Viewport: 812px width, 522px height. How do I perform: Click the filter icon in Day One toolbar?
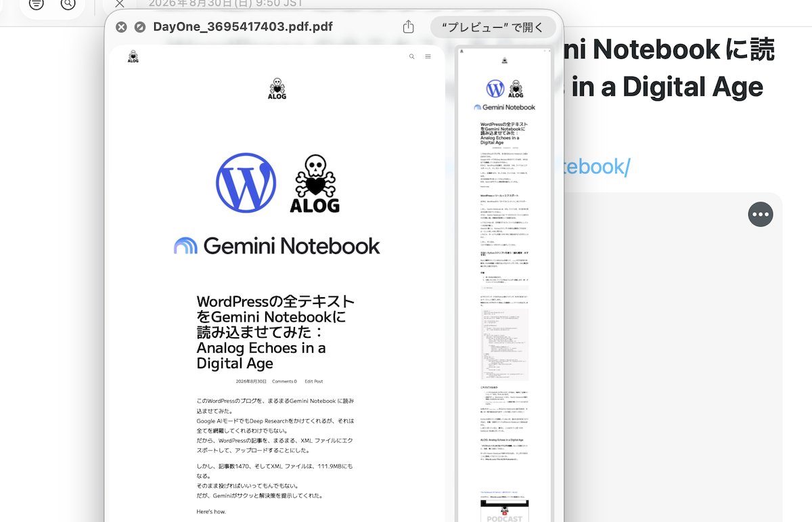point(37,4)
